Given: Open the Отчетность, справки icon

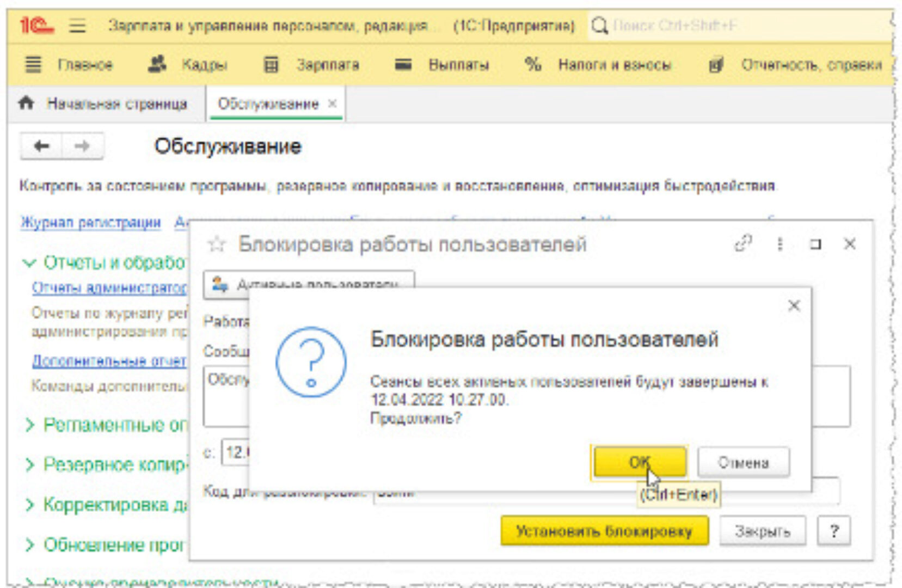Looking at the screenshot, I should pyautogui.click(x=716, y=65).
